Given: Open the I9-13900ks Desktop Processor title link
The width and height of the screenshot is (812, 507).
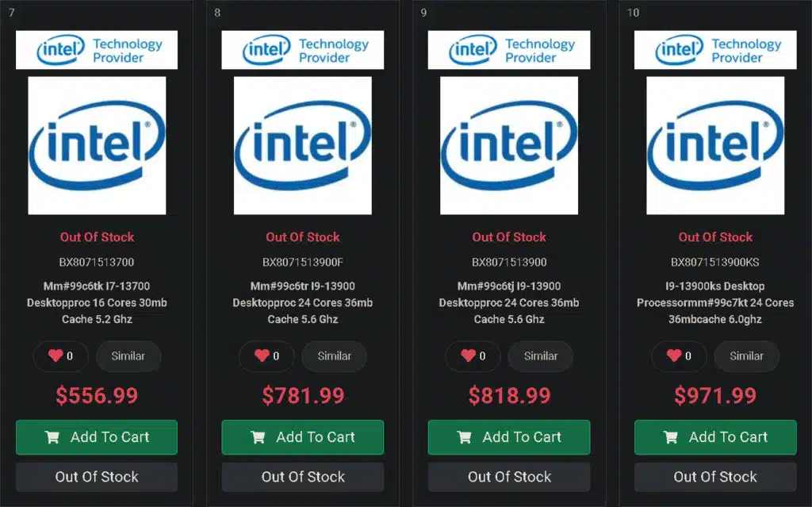Looking at the screenshot, I should point(715,303).
